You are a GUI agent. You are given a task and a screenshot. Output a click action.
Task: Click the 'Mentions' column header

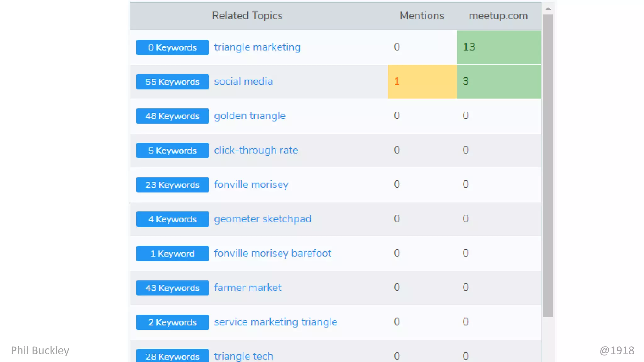(422, 16)
